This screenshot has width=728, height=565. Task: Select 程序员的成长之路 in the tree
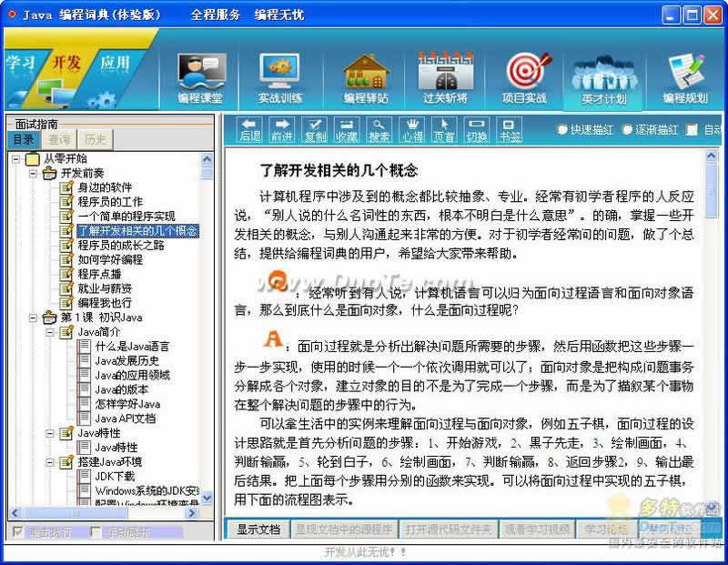(x=121, y=245)
